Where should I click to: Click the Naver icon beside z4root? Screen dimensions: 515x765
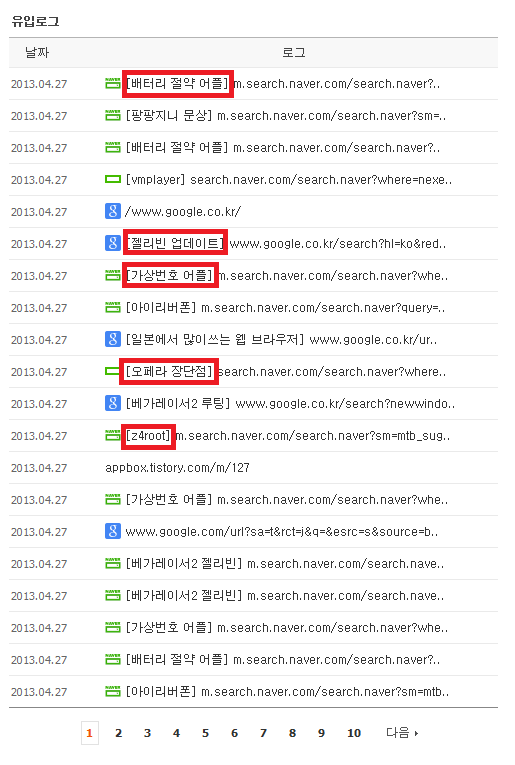click(x=113, y=435)
